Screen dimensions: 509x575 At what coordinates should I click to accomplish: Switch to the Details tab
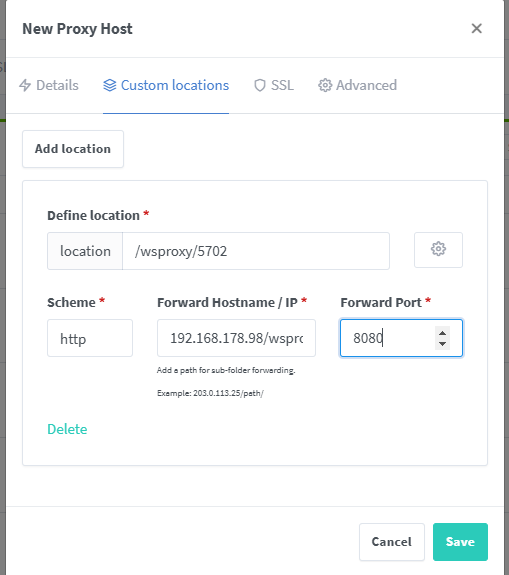pyautogui.click(x=49, y=85)
